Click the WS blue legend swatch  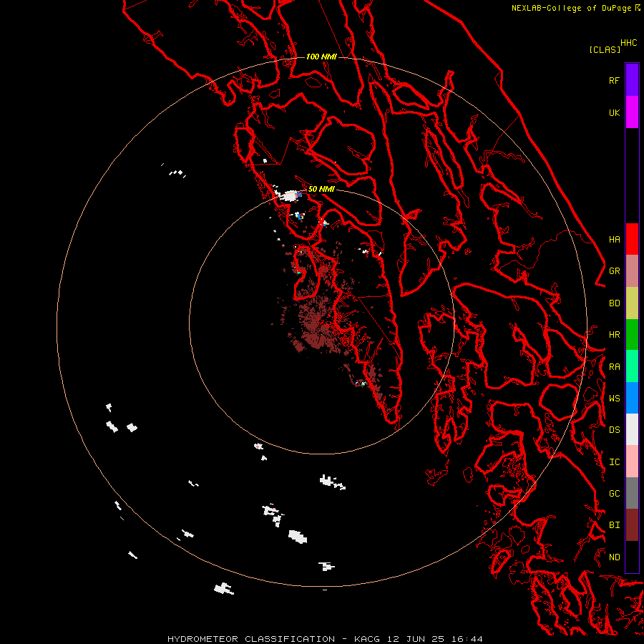click(632, 398)
